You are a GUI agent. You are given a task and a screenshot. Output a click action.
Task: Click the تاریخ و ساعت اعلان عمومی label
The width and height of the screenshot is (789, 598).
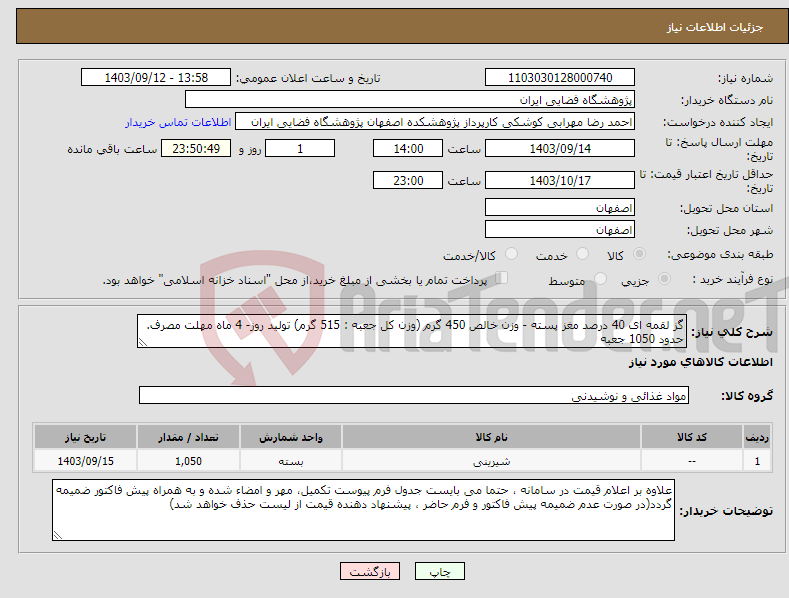pos(308,78)
